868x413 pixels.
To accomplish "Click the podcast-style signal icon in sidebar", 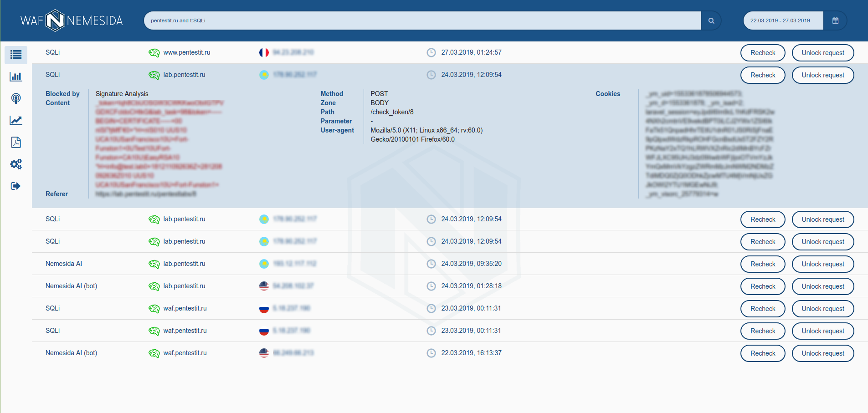I will (x=16, y=98).
